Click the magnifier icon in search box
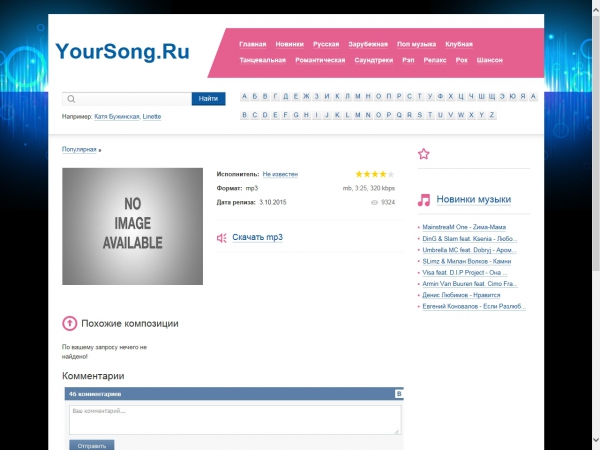Viewport: 600px width, 450px height. (x=71, y=99)
